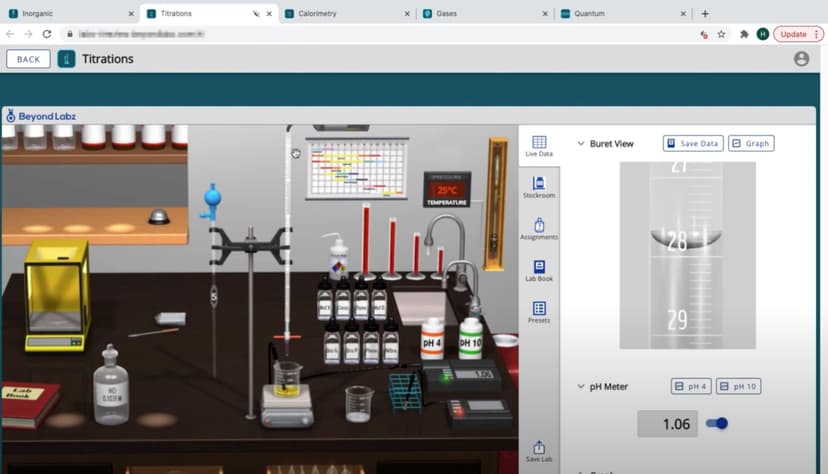The width and height of the screenshot is (828, 474).
Task: Click the green H profile avatar
Action: point(762,34)
